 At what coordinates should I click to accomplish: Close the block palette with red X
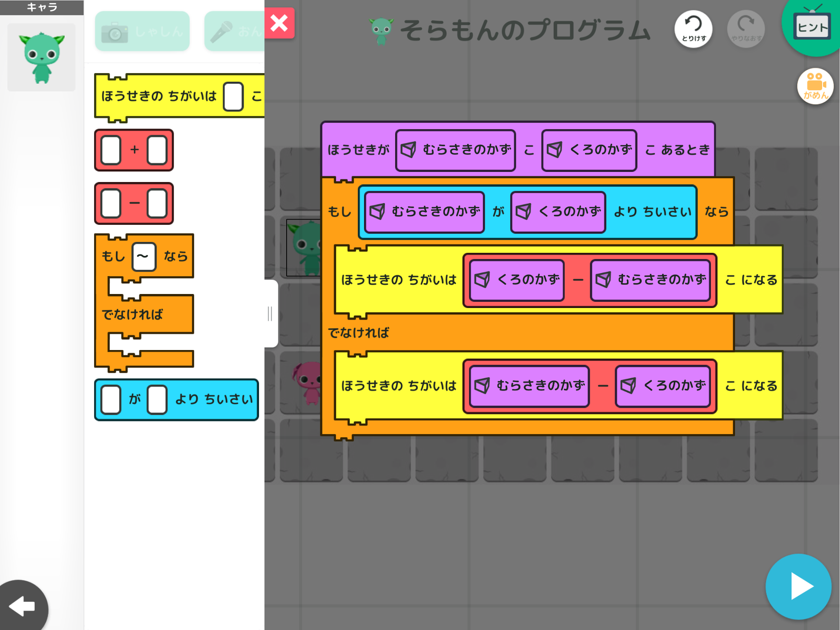point(279,23)
